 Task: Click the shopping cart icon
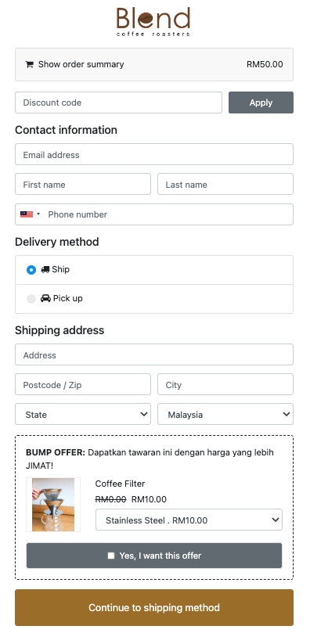[29, 64]
